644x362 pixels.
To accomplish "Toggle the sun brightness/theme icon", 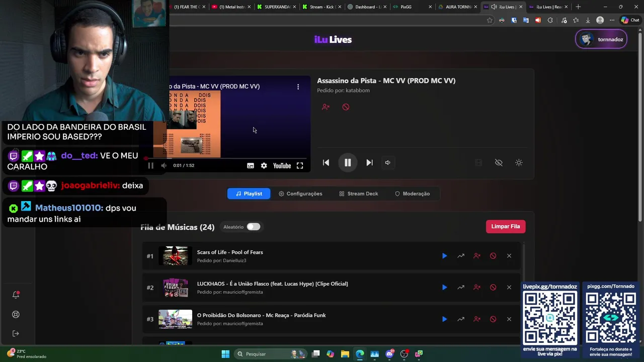I will (519, 162).
